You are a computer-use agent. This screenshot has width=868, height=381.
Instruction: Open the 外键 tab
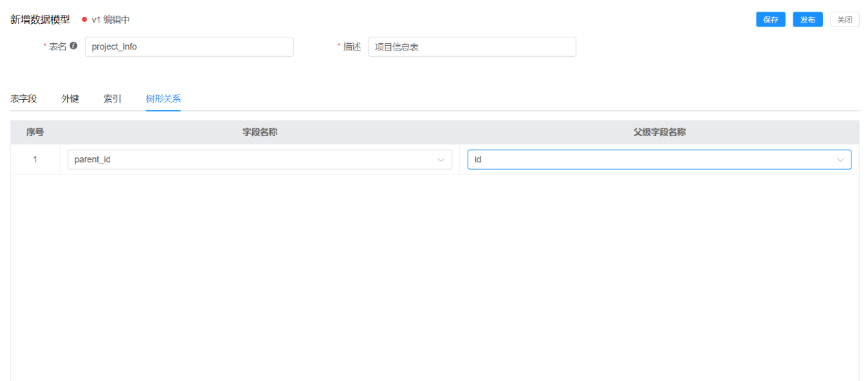coord(70,98)
